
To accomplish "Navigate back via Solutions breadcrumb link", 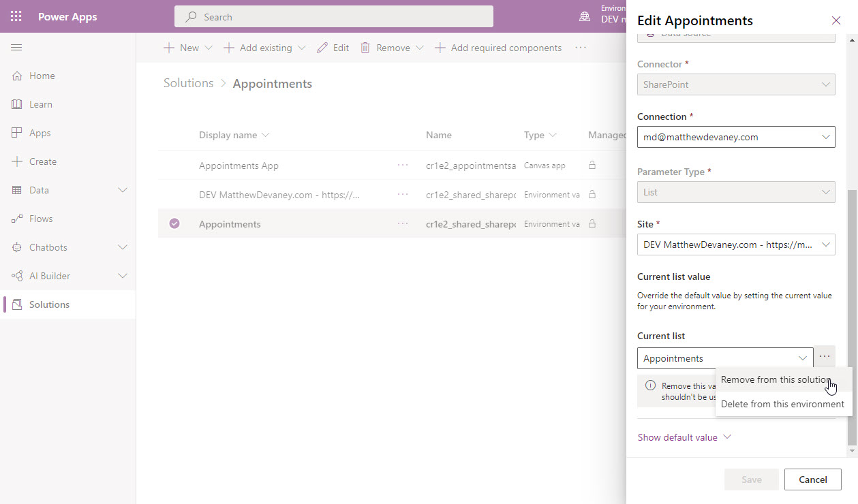I will click(x=187, y=82).
